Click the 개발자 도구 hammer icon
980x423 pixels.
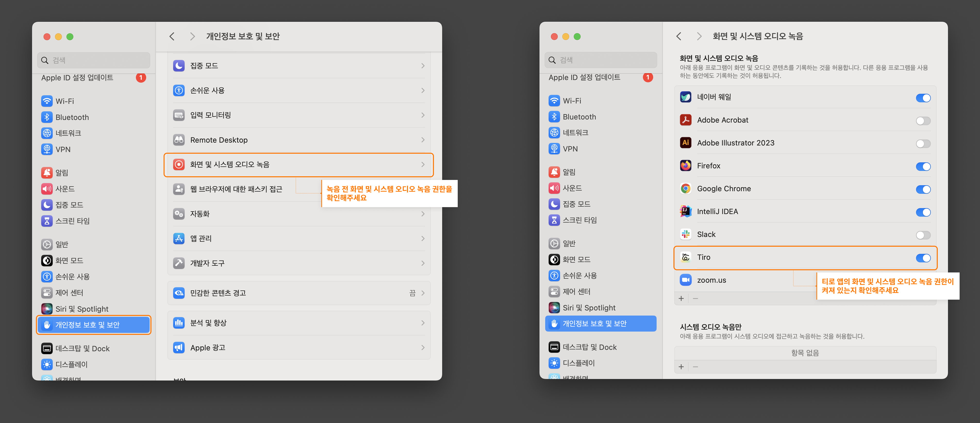point(179,263)
